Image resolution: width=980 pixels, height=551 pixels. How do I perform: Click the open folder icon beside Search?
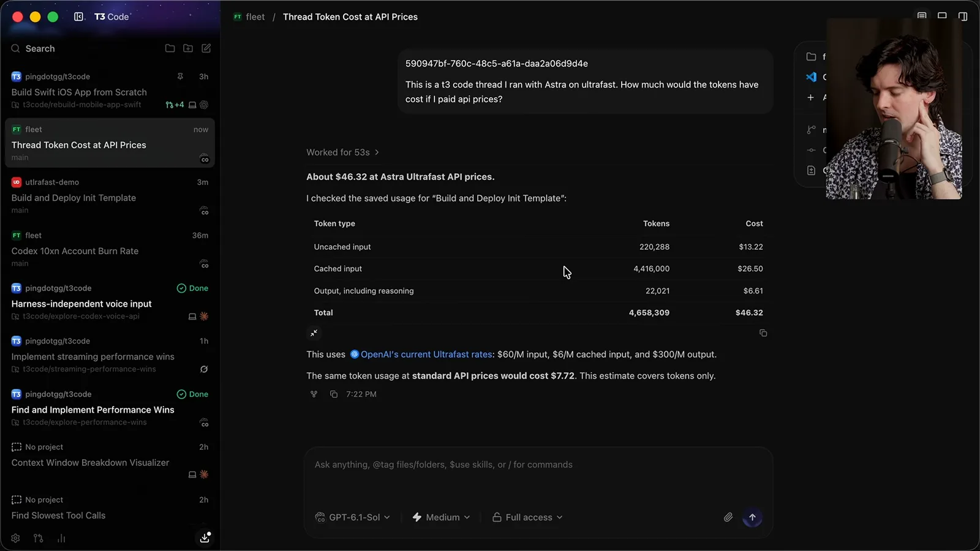point(170,48)
